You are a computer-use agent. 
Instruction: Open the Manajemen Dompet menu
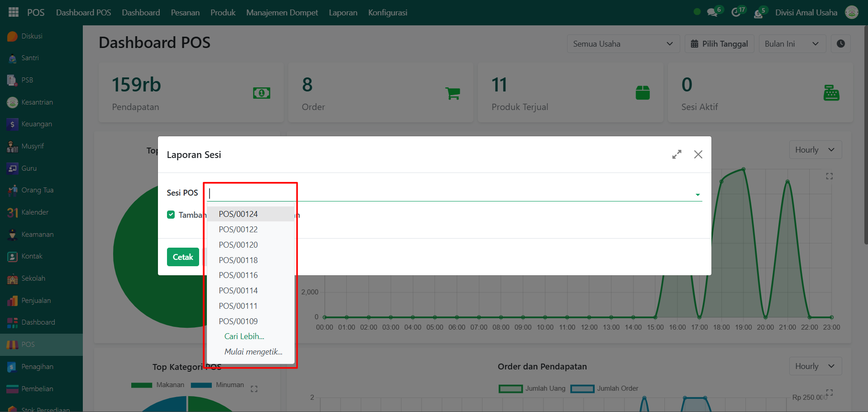(282, 13)
